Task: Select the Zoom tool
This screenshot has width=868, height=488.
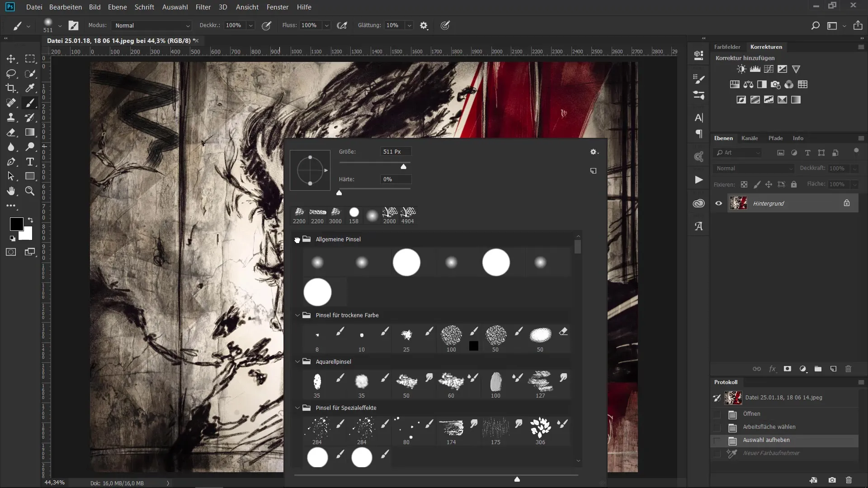Action: click(30, 191)
